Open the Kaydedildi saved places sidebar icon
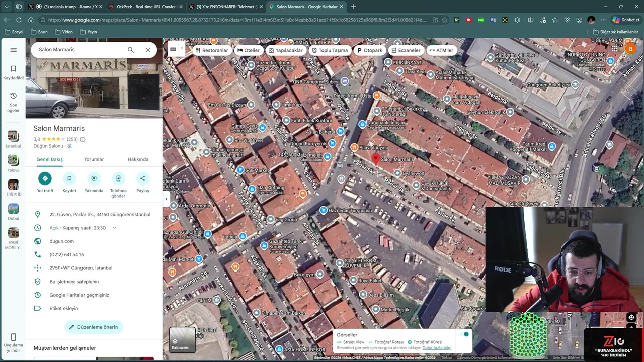 [14, 72]
